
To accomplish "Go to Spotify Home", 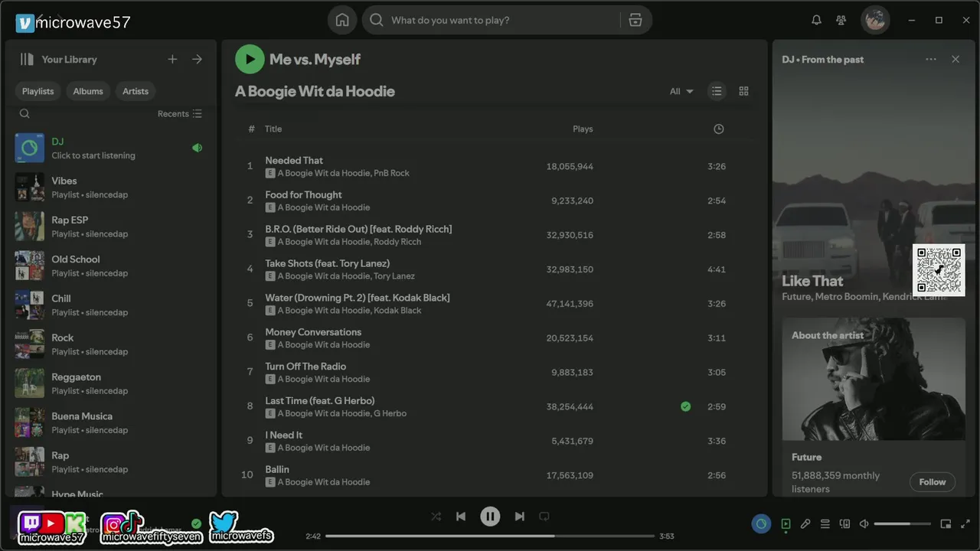I will (342, 20).
